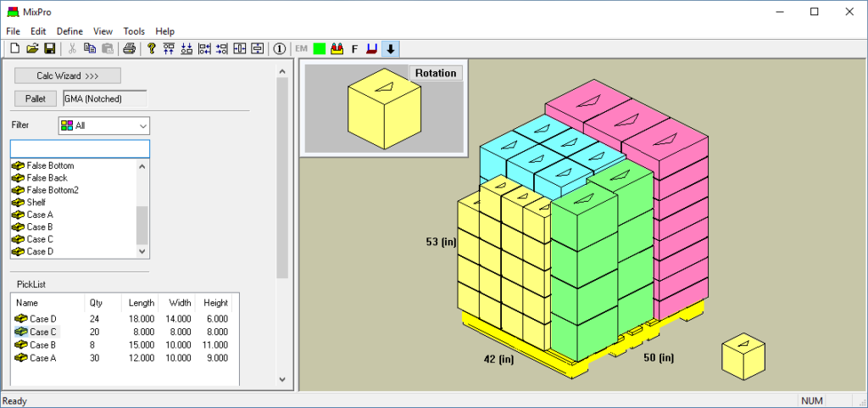Toggle the red U-shaped toolbar button
Image resolution: width=868 pixels, height=408 pixels.
tap(372, 48)
